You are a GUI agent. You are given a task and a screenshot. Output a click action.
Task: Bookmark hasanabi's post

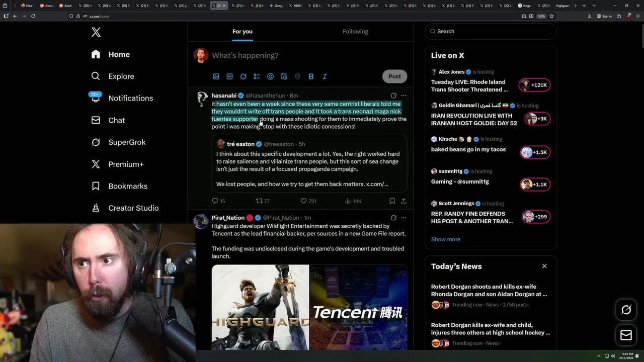(392, 201)
